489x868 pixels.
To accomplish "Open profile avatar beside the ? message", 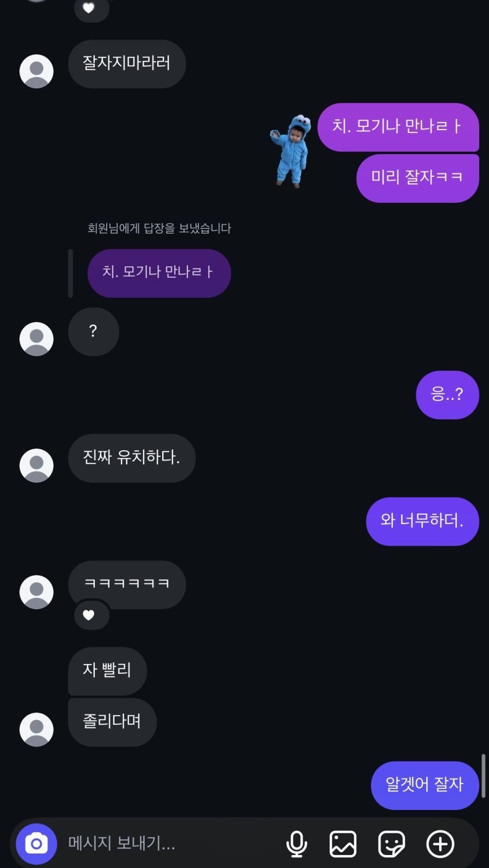I will click(x=36, y=339).
